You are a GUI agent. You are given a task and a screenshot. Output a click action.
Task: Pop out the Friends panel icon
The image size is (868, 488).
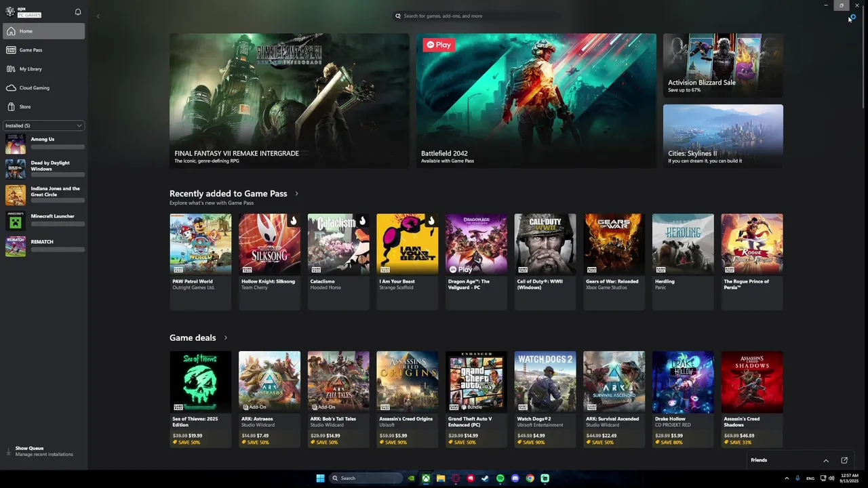pos(844,460)
